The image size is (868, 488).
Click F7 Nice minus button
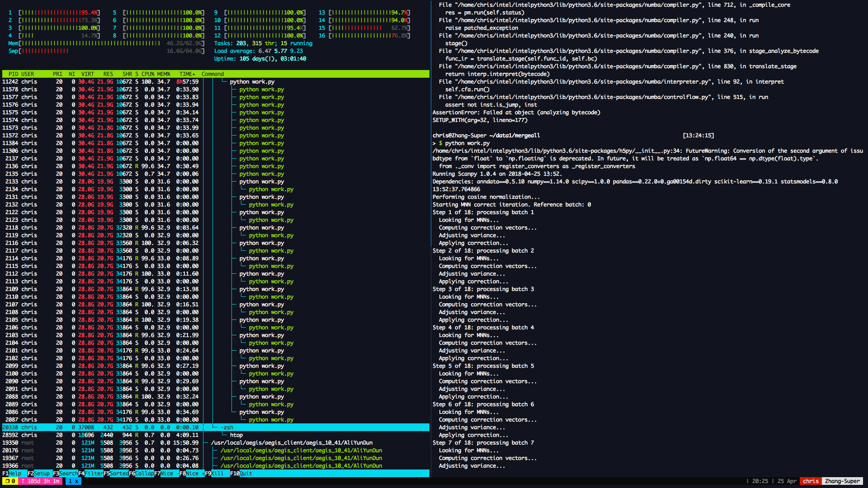coord(167,474)
